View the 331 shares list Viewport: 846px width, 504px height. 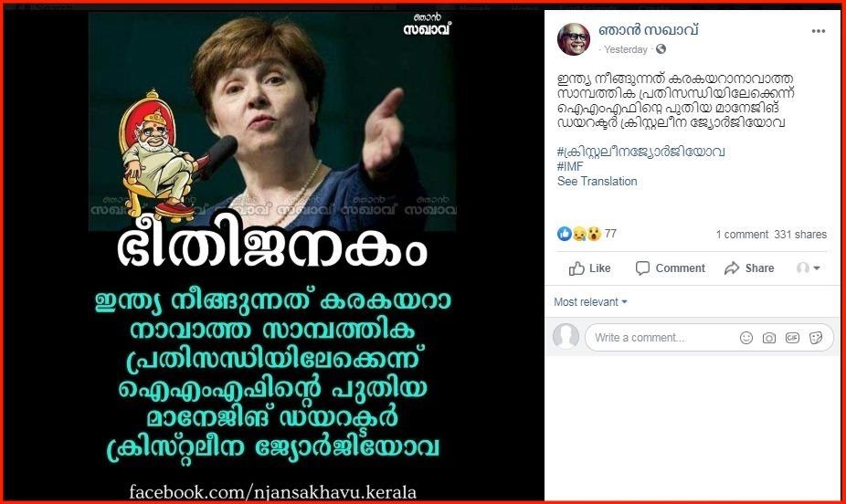(800, 235)
